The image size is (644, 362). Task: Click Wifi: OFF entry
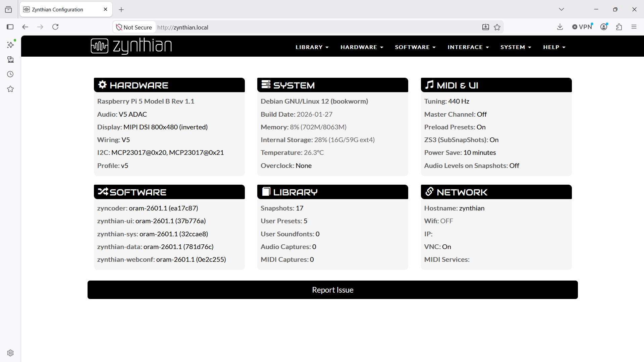coord(438,221)
